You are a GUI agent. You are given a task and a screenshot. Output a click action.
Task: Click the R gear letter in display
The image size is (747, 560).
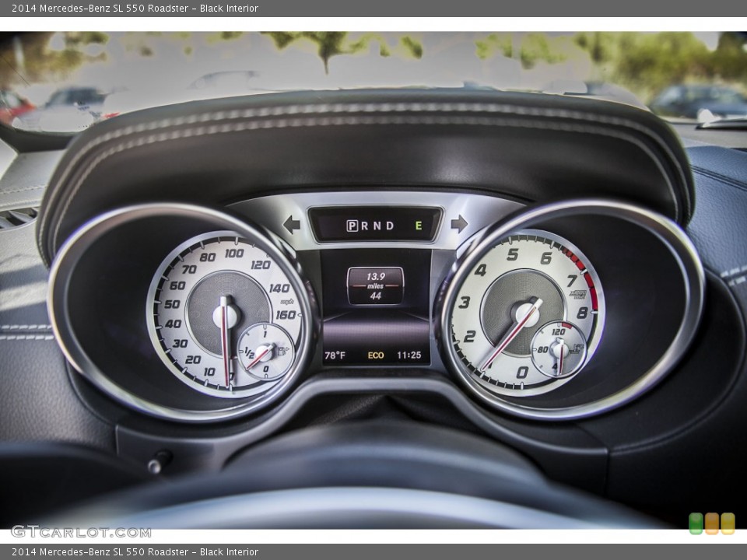coord(365,226)
